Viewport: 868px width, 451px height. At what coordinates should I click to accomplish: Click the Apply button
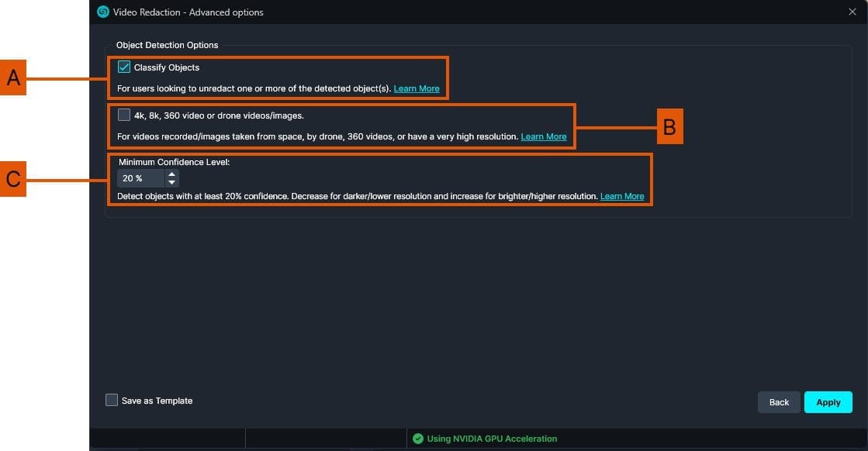click(828, 401)
